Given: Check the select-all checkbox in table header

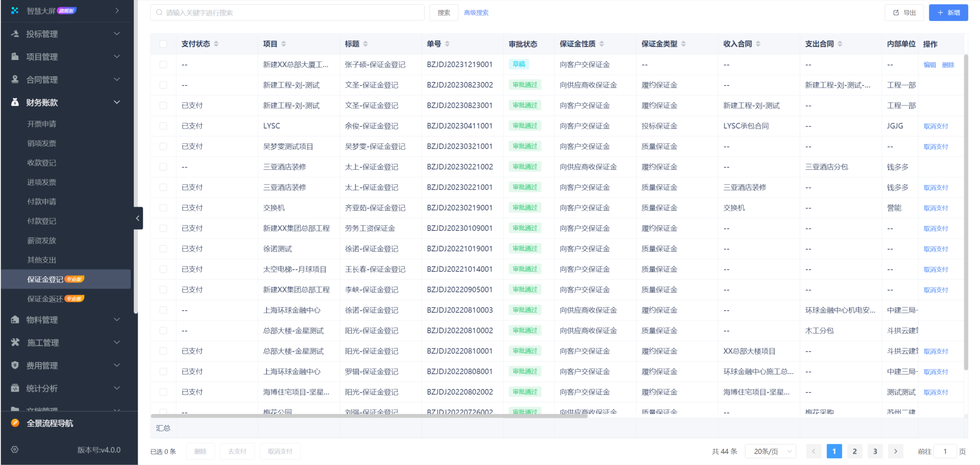Looking at the screenshot, I should (163, 44).
